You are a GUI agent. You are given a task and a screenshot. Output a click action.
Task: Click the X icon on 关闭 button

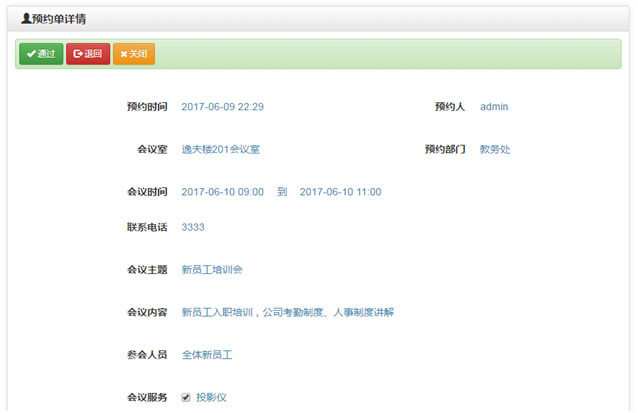coord(123,54)
